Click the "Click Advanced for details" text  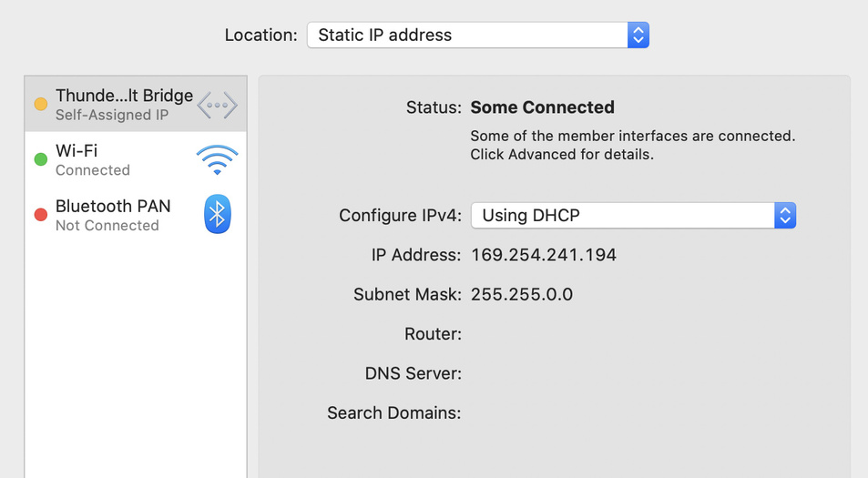(562, 155)
